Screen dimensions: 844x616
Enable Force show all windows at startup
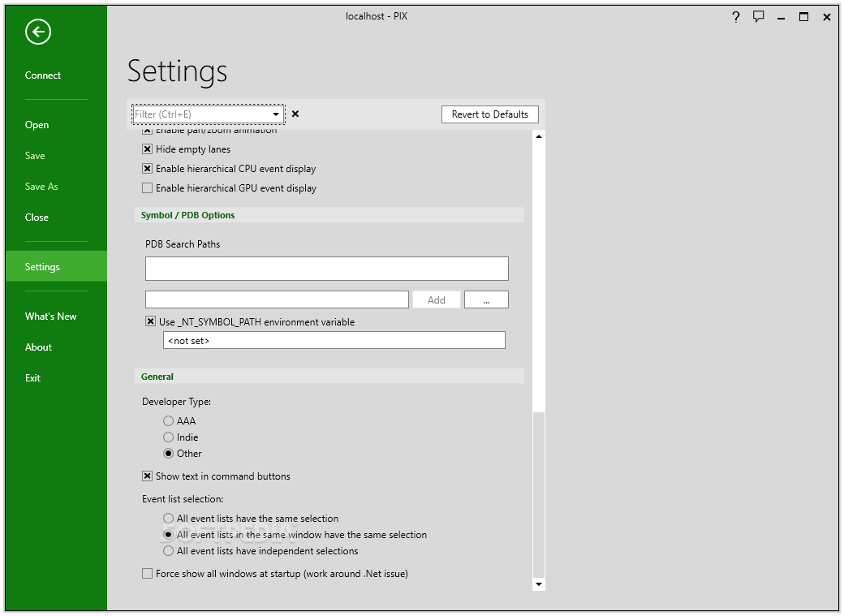[147, 574]
